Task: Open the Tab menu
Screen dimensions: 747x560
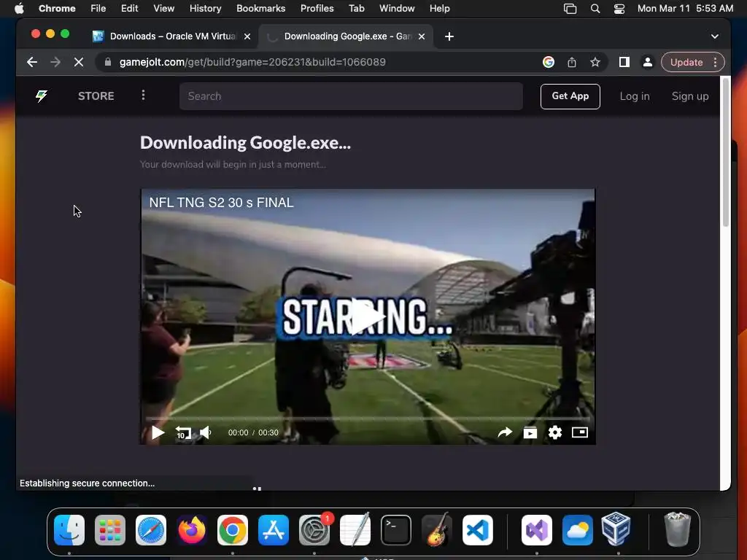Action: click(x=356, y=8)
